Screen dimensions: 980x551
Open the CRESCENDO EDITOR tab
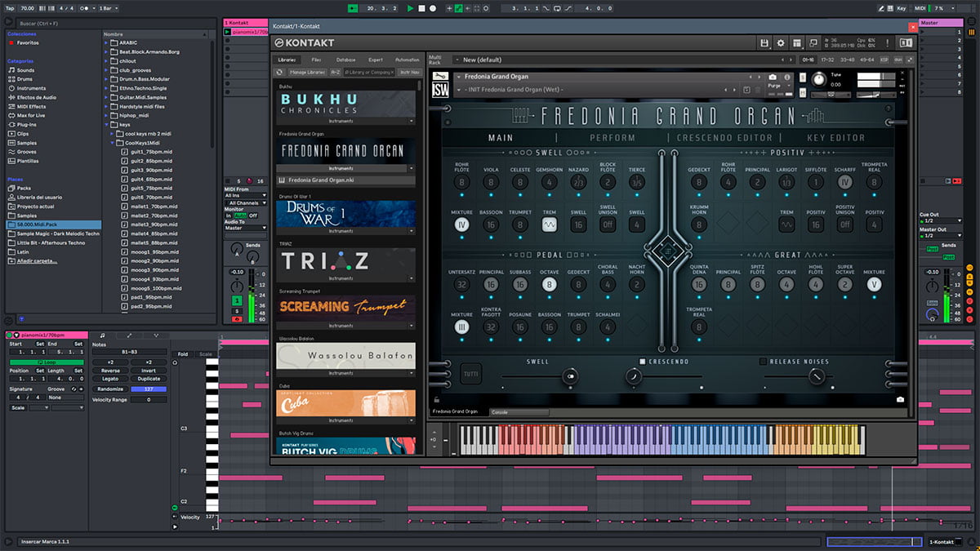coord(724,138)
